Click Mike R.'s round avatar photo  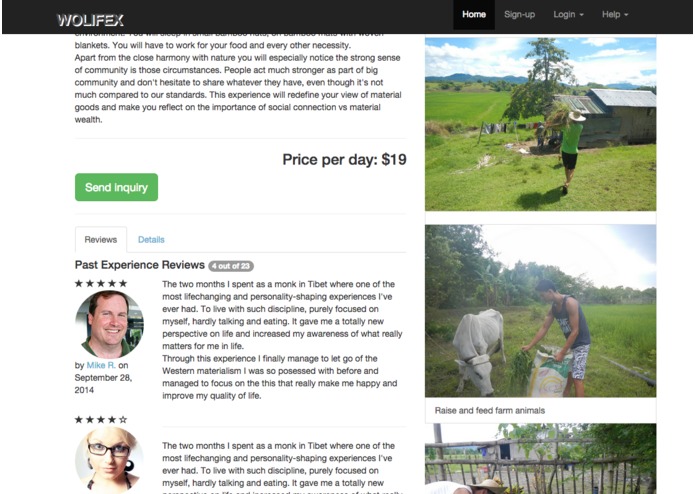[x=109, y=324]
